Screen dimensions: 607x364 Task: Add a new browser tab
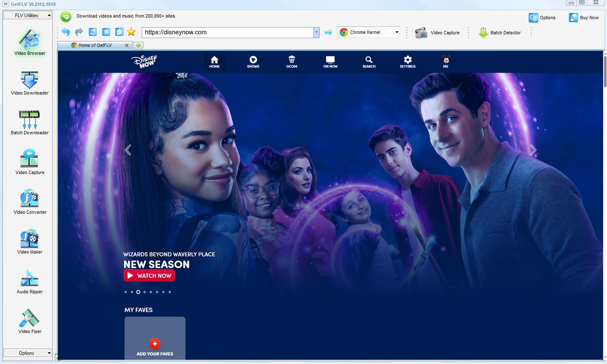138,45
